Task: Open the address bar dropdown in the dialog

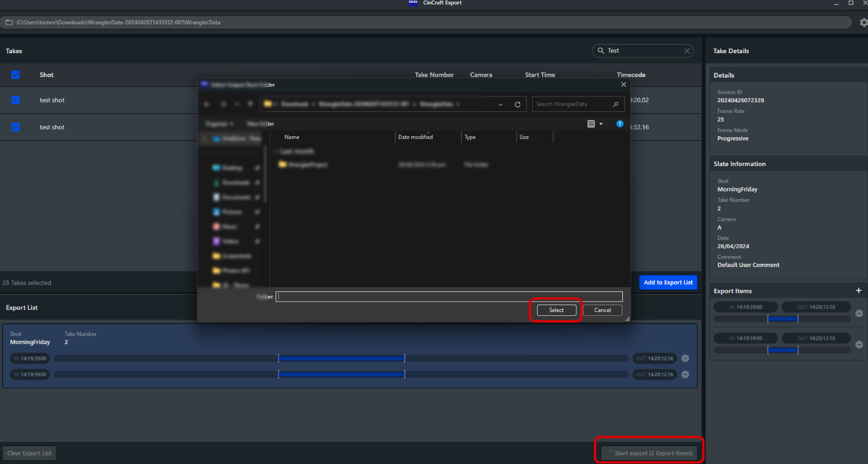Action: [500, 104]
